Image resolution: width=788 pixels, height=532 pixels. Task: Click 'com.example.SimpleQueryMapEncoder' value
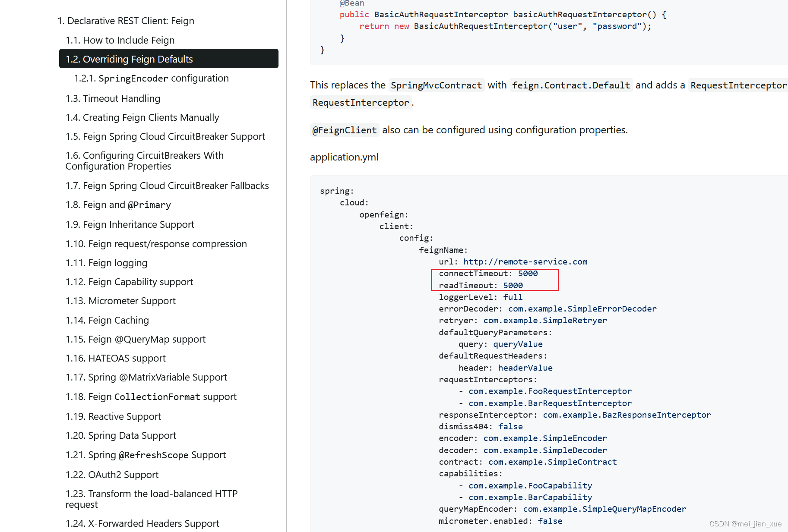click(x=604, y=509)
